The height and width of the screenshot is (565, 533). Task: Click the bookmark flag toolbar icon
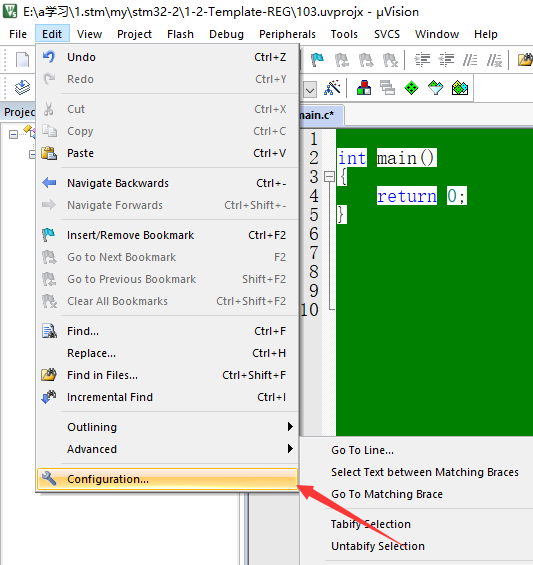point(317,59)
